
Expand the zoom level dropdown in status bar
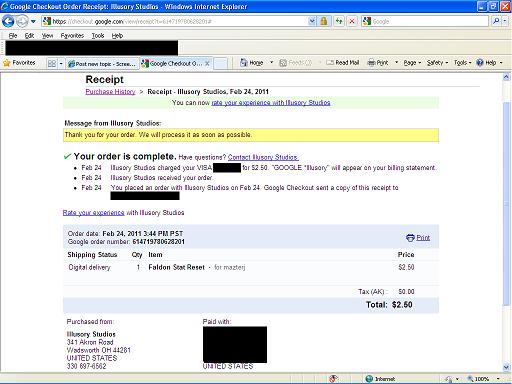click(498, 379)
